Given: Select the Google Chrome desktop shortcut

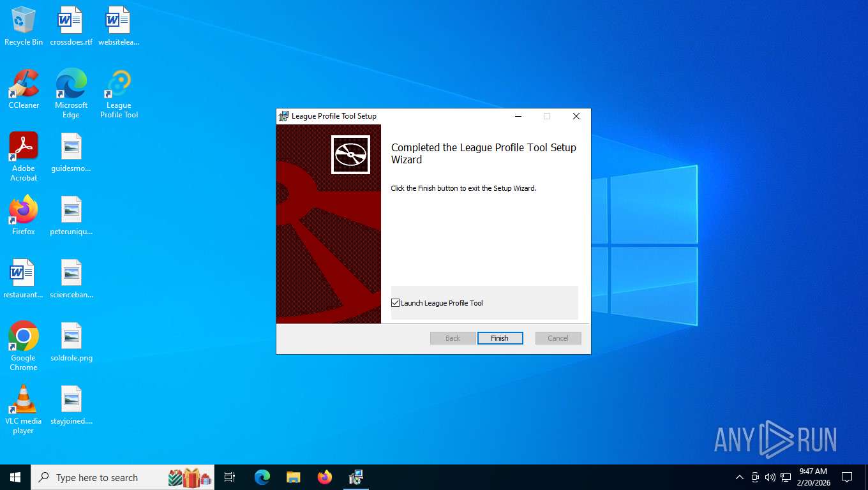Looking at the screenshot, I should pos(24,346).
